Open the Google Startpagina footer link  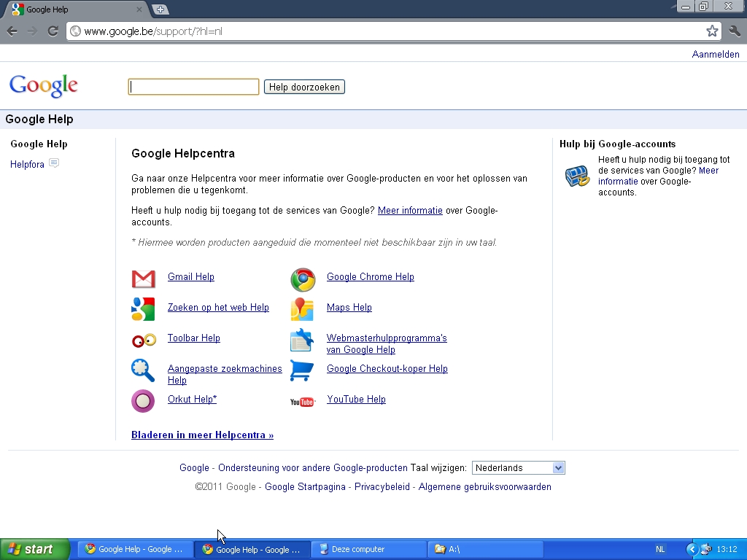305,486
